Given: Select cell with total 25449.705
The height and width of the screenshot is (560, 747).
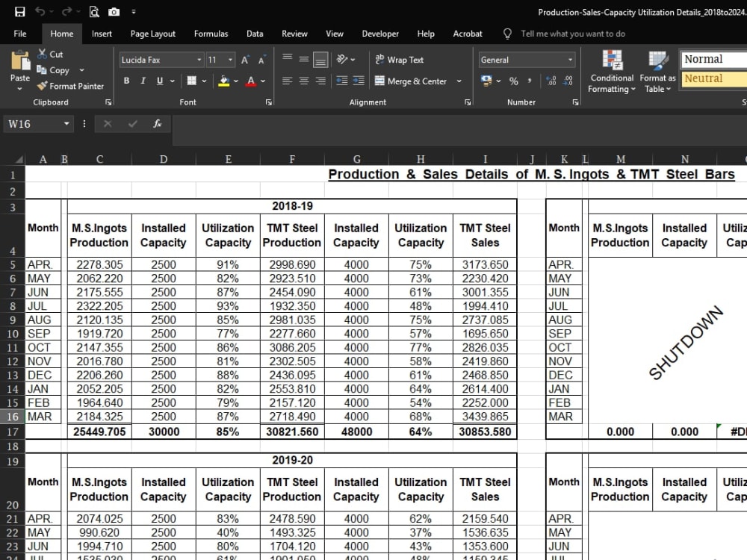Looking at the screenshot, I should pos(99,432).
